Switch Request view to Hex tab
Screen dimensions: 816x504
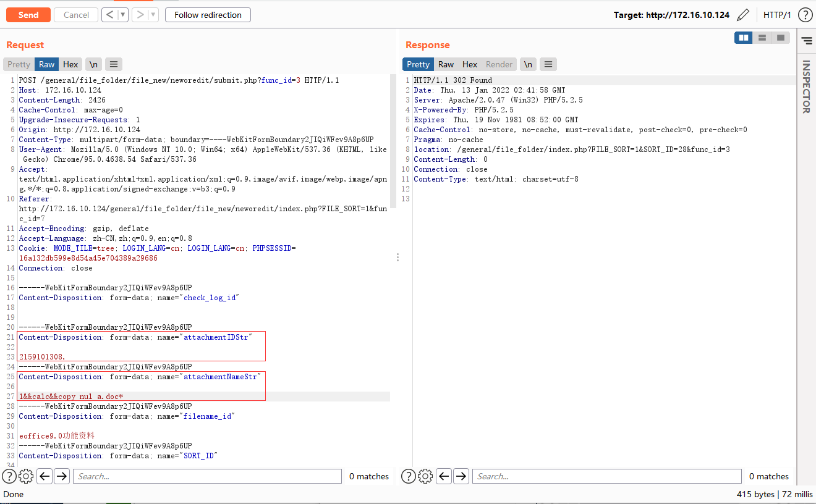(x=71, y=64)
